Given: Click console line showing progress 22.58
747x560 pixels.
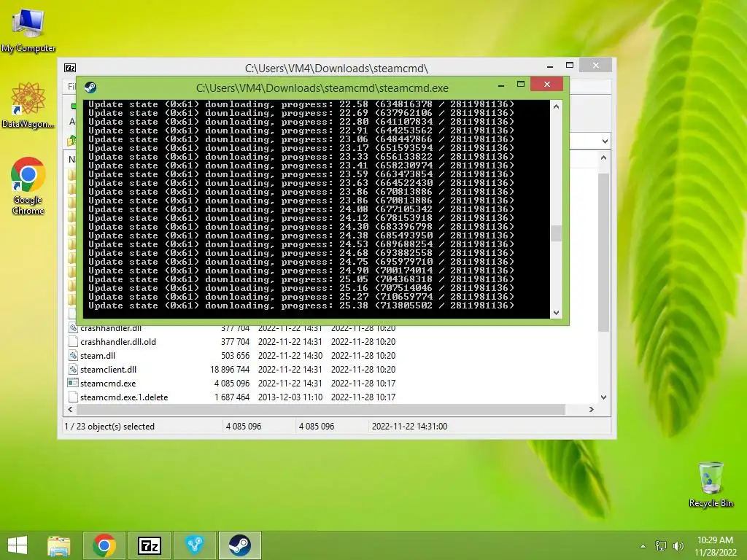Looking at the screenshot, I should coord(301,104).
